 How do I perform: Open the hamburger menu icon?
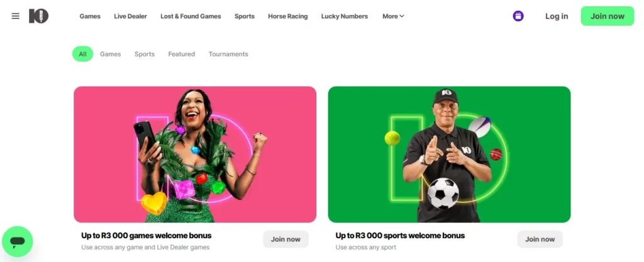click(16, 16)
